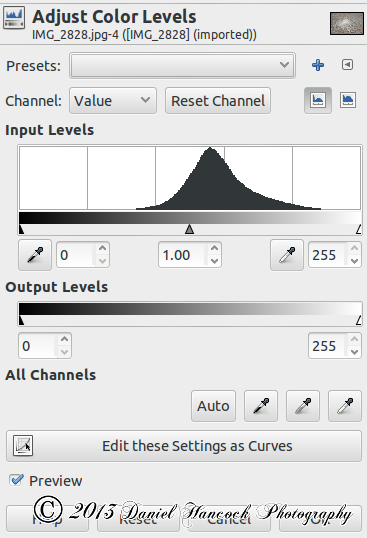
Task: Pick input white point eyedropper
Action: 287,255
